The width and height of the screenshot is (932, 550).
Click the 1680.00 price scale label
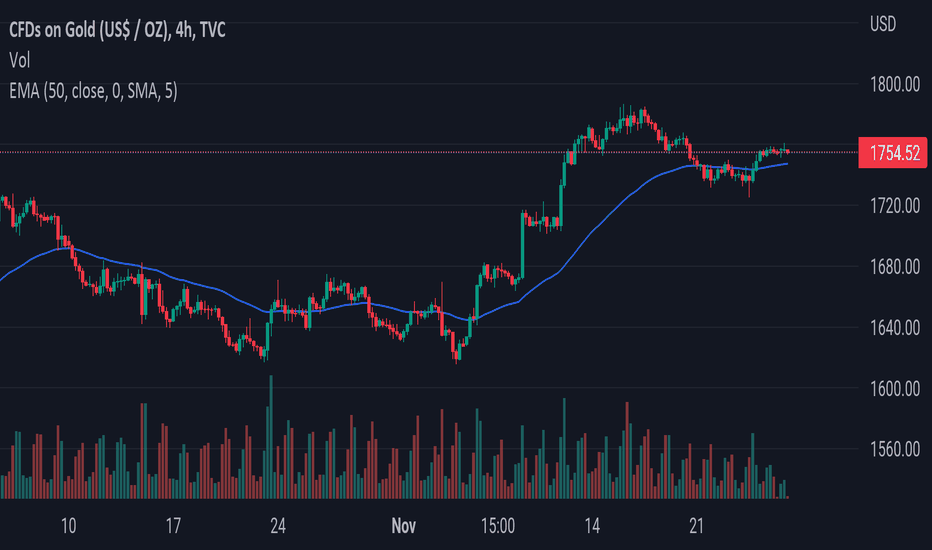tap(895, 267)
